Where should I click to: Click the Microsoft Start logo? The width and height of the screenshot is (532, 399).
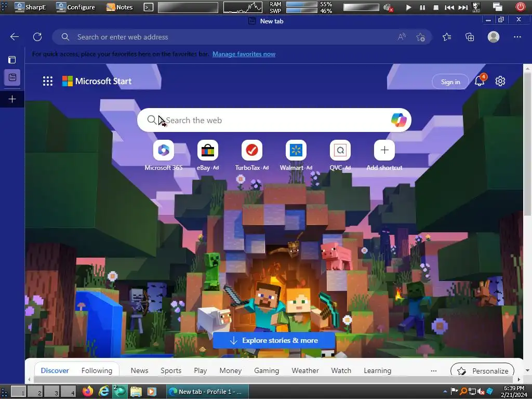[x=97, y=81]
